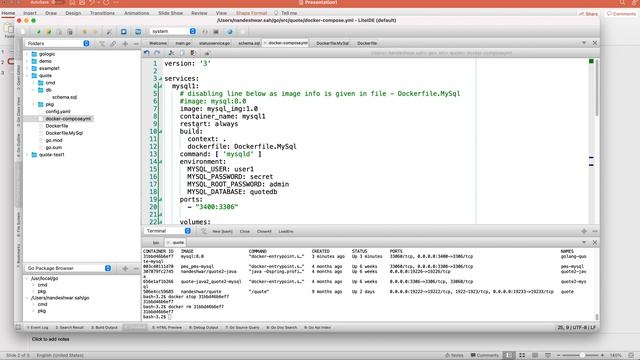Viewport: 640px width, 360px height.
Task: Click the plus icon in Go Package Browser header
Action: click(x=125, y=268)
